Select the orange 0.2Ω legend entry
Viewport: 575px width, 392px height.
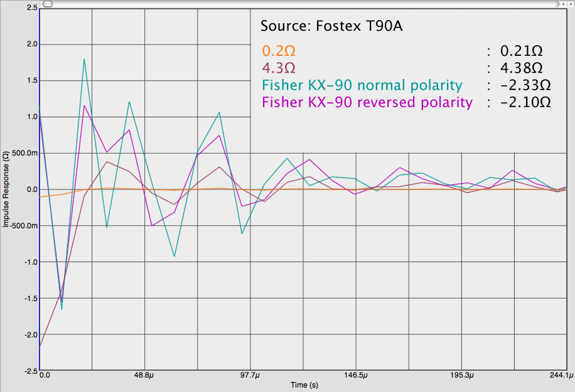tap(279, 51)
